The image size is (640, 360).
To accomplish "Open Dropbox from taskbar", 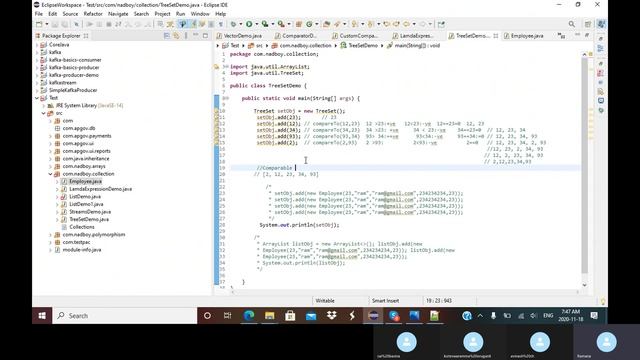I will (x=331, y=316).
